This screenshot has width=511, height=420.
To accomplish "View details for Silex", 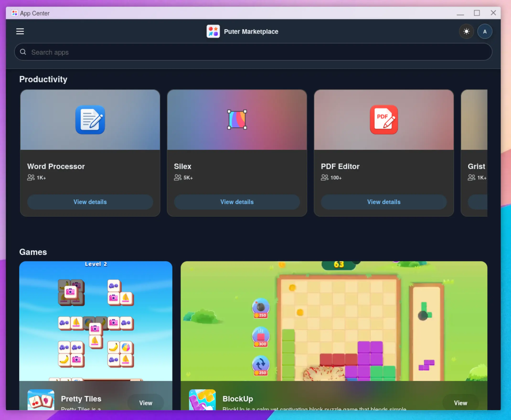I will pos(237,202).
